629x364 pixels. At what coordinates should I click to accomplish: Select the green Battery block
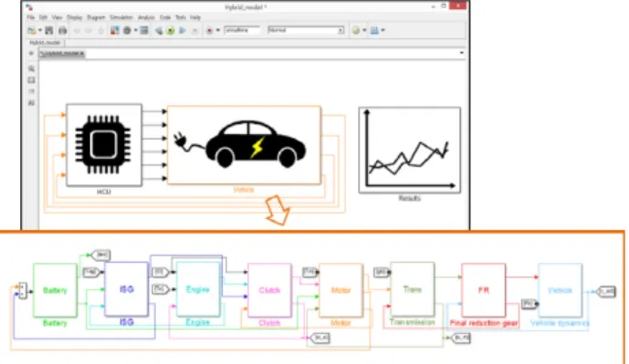(x=55, y=290)
